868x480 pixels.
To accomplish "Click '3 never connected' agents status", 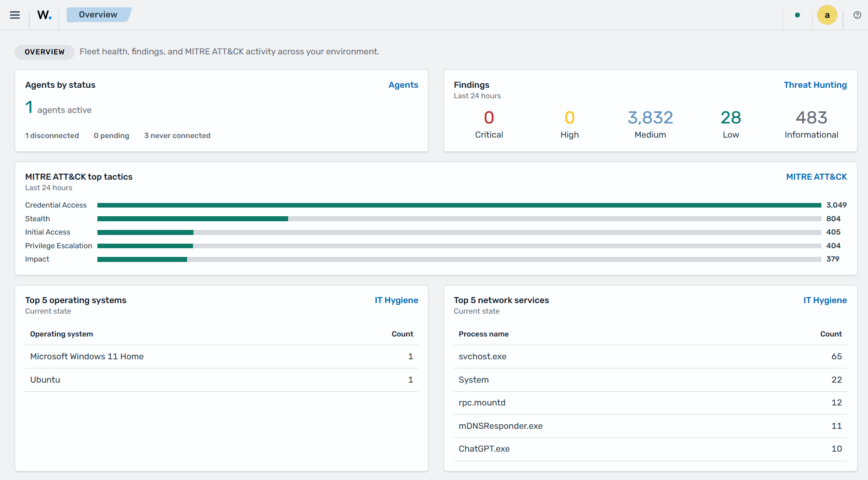I will 177,136.
